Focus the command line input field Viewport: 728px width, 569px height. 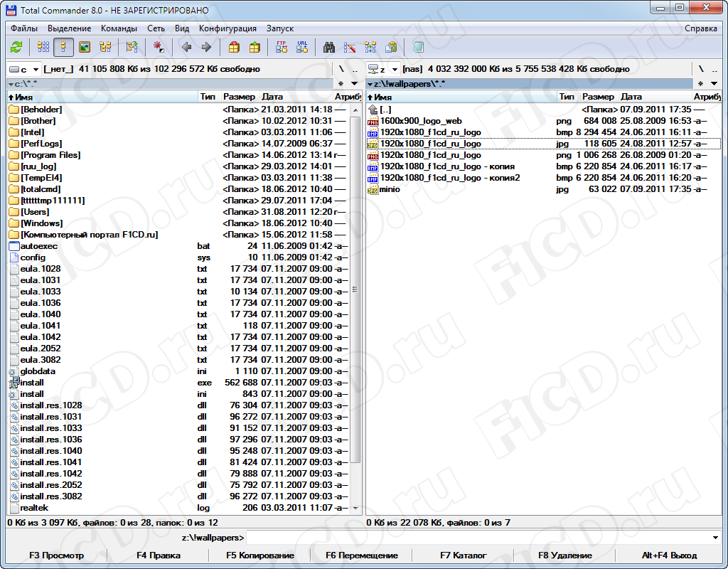click(478, 538)
